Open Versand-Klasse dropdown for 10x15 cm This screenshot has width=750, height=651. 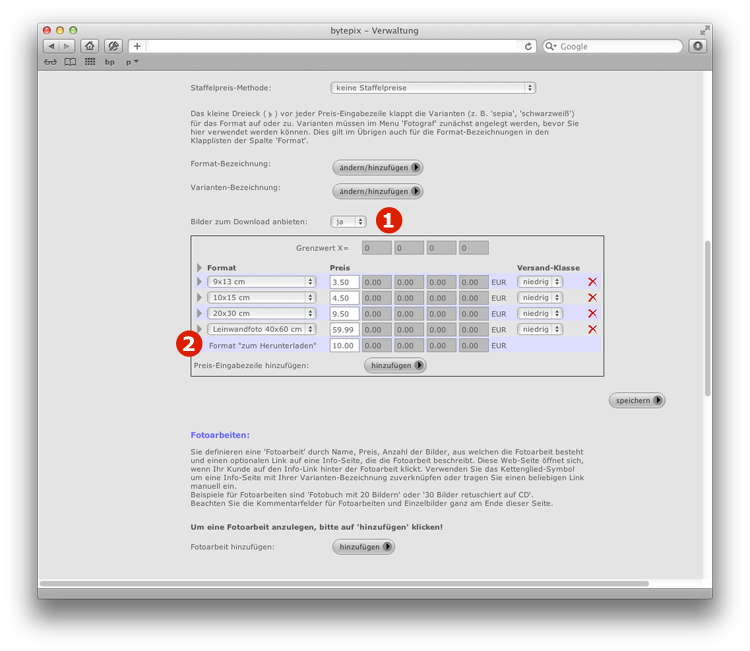pyautogui.click(x=540, y=298)
